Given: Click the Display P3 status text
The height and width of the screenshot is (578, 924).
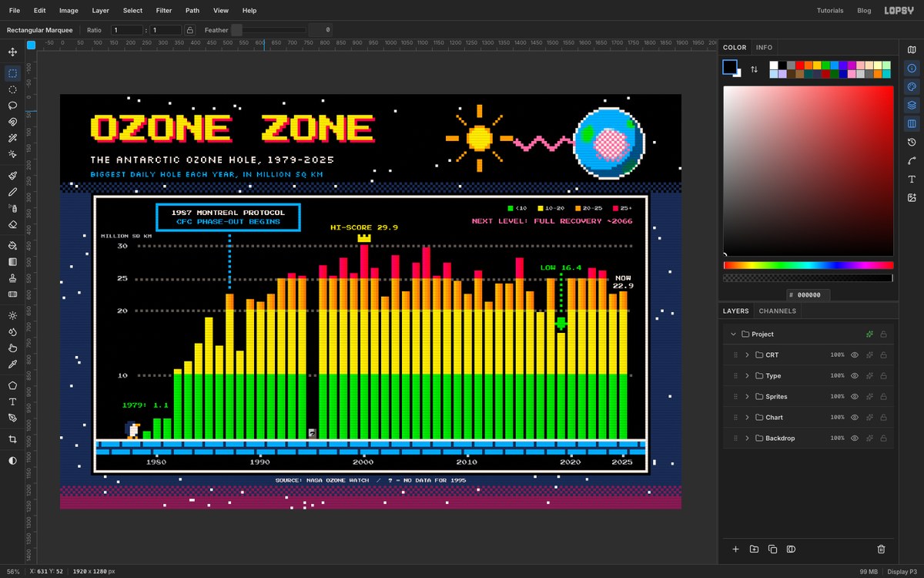Looking at the screenshot, I should (904, 572).
